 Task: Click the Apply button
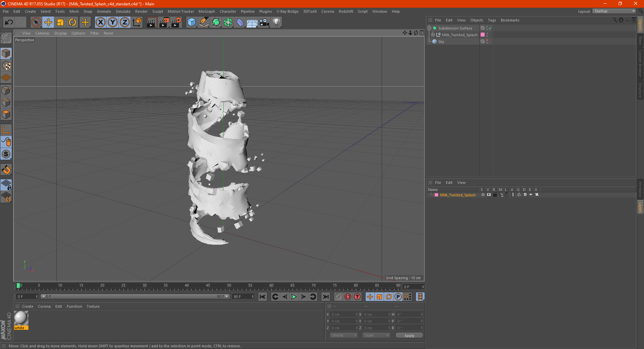pos(409,336)
